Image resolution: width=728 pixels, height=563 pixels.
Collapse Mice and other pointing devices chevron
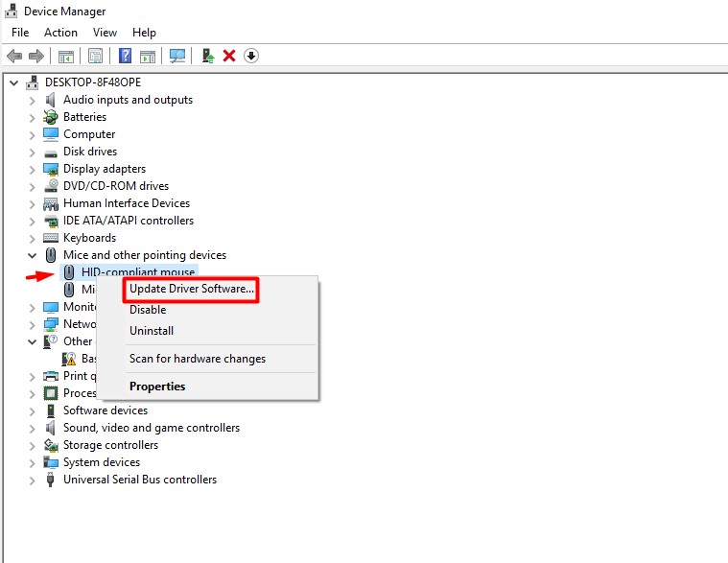point(32,255)
